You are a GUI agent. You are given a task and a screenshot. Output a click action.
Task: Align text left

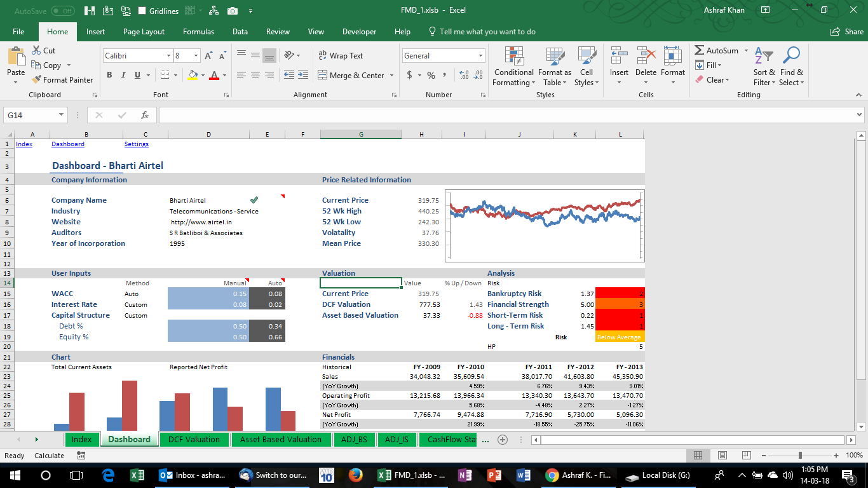[x=241, y=75]
